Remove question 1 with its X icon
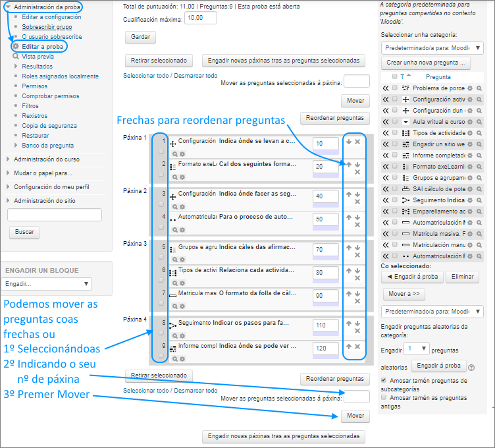The image size is (495, 448). pos(357,142)
